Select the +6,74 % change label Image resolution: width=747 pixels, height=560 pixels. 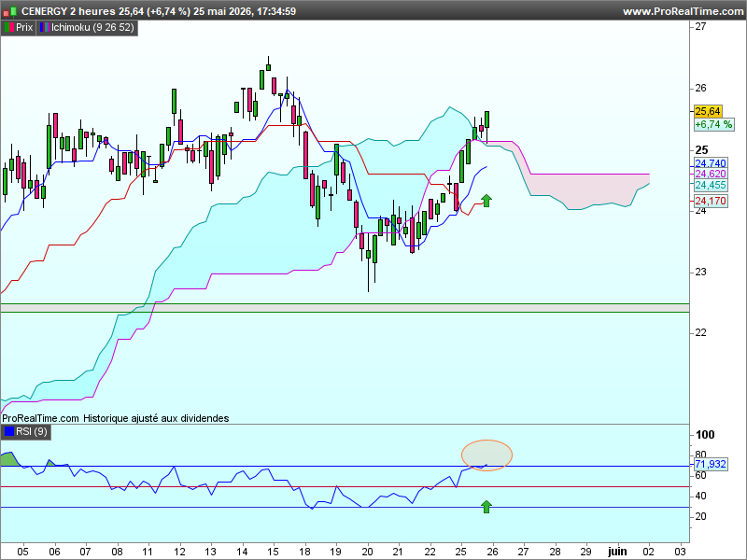[713, 125]
